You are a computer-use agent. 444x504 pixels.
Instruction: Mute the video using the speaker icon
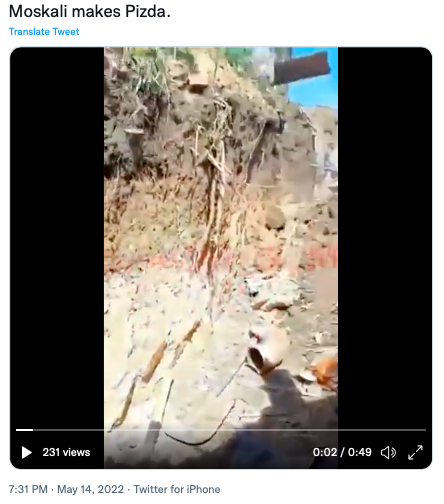coord(388,452)
